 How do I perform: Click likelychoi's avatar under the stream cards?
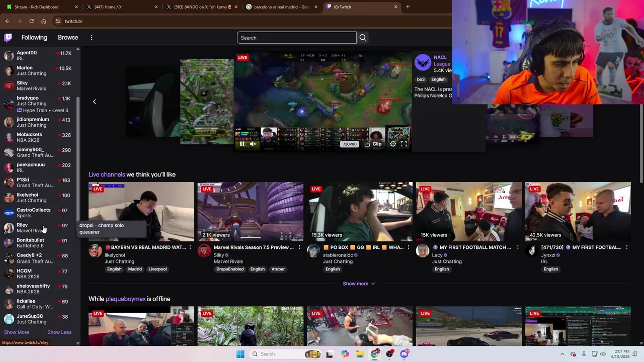click(x=95, y=251)
